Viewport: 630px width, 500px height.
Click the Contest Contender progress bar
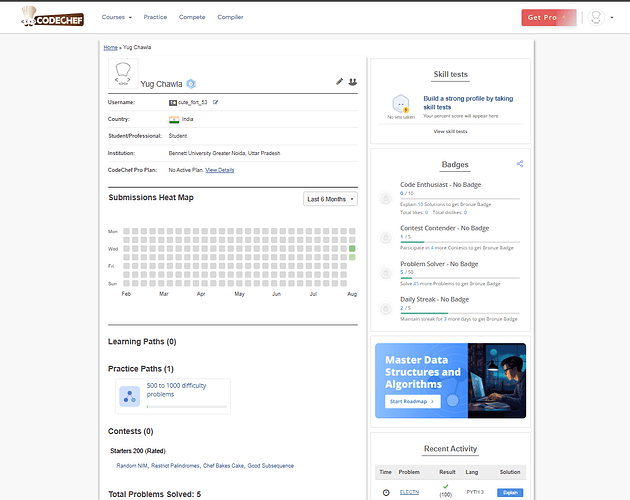pyautogui.click(x=460, y=242)
